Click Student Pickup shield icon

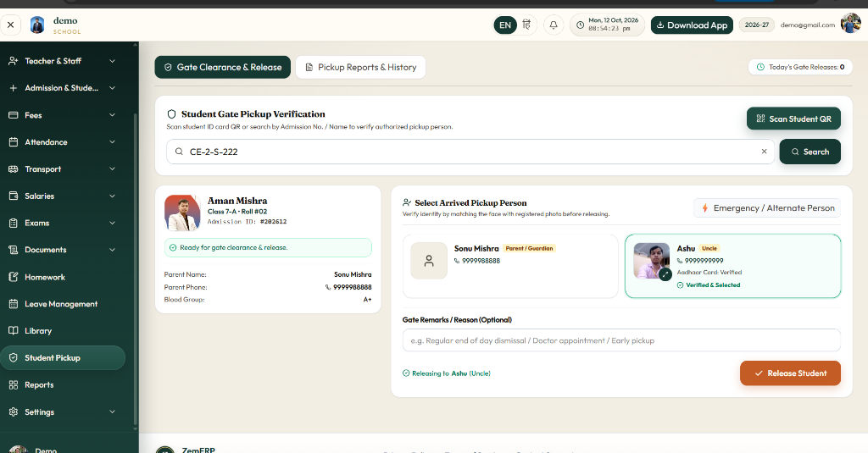click(14, 358)
